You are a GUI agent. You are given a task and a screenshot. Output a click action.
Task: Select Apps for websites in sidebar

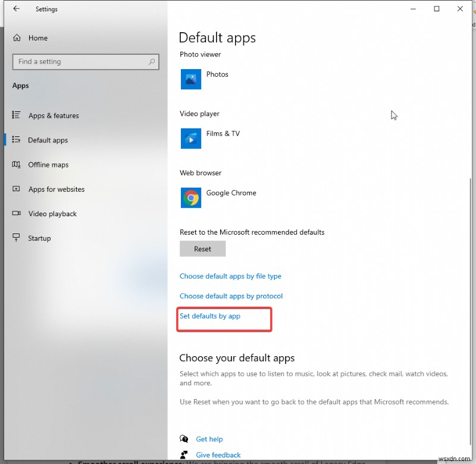57,189
